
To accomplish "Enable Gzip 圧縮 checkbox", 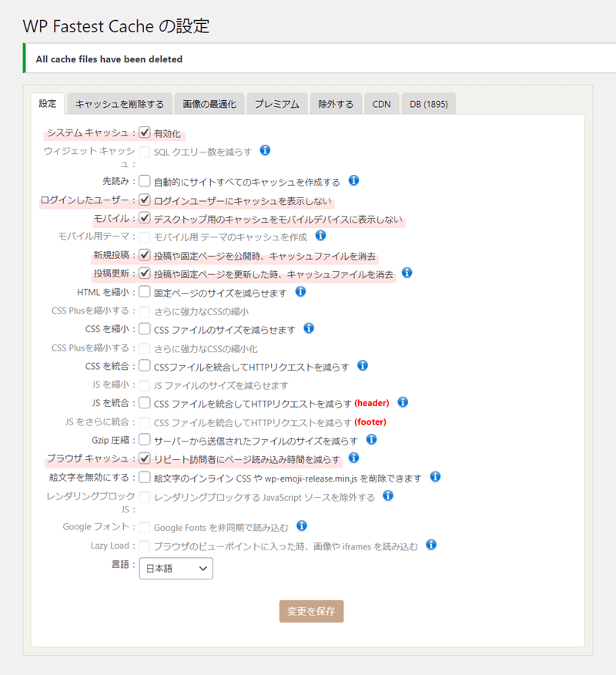I will coord(145,439).
